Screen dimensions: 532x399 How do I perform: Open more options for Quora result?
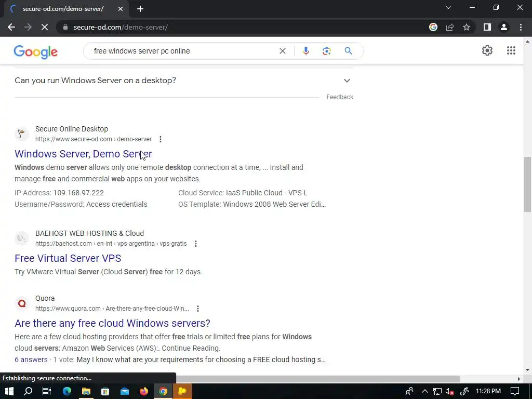pyautogui.click(x=198, y=309)
